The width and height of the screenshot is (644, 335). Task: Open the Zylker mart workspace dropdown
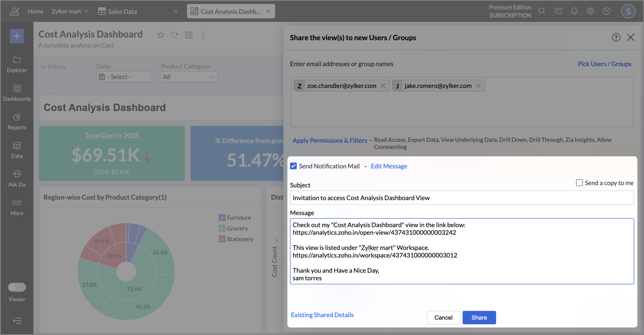pyautogui.click(x=69, y=11)
